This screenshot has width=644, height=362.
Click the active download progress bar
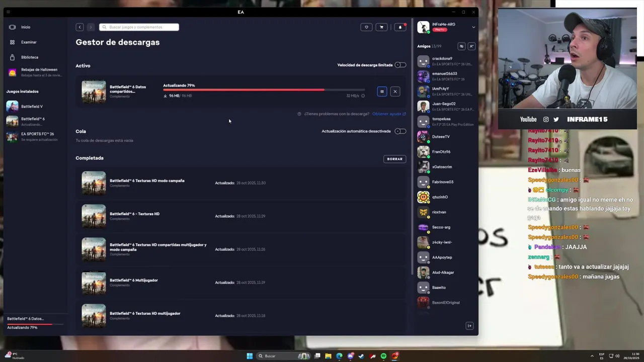tap(264, 90)
